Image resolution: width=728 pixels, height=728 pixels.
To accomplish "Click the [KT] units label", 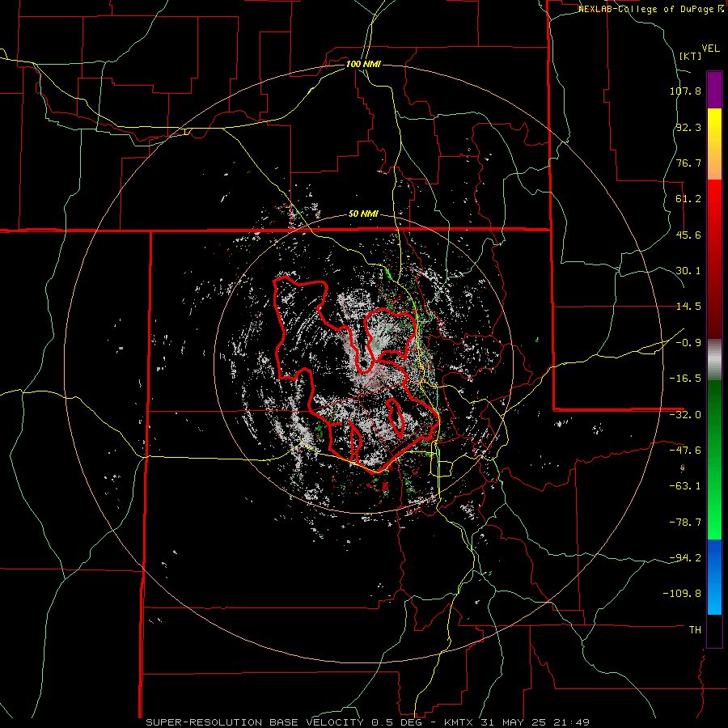I will click(x=691, y=56).
